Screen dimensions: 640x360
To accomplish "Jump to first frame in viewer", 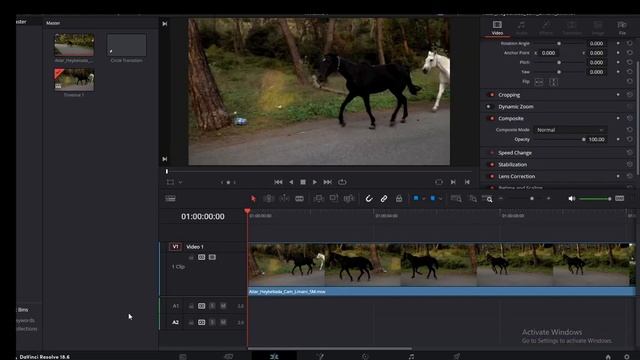I will (278, 182).
